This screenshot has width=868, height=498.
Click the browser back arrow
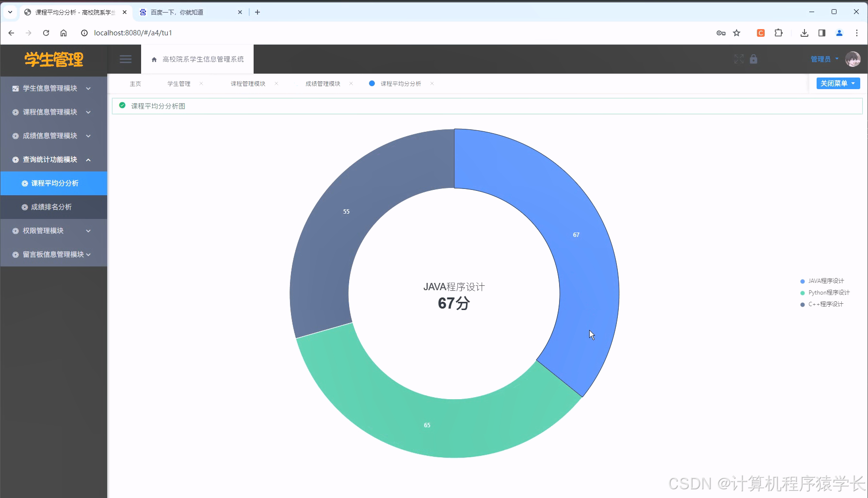(x=11, y=33)
